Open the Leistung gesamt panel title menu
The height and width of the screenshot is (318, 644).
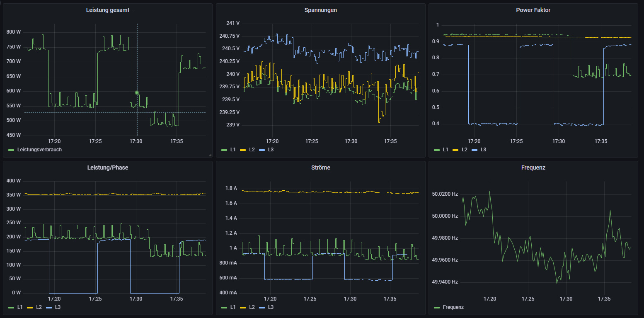[x=107, y=10]
